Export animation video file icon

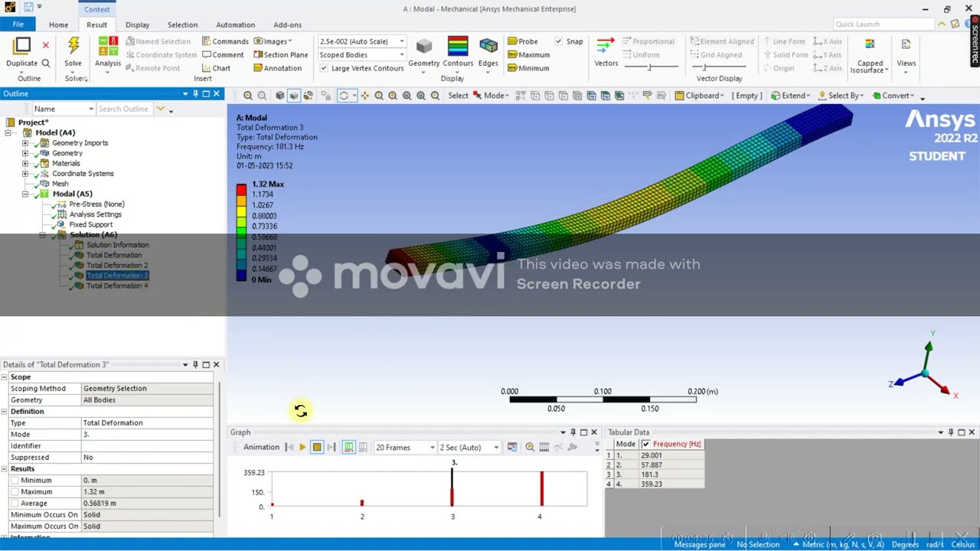pyautogui.click(x=512, y=447)
